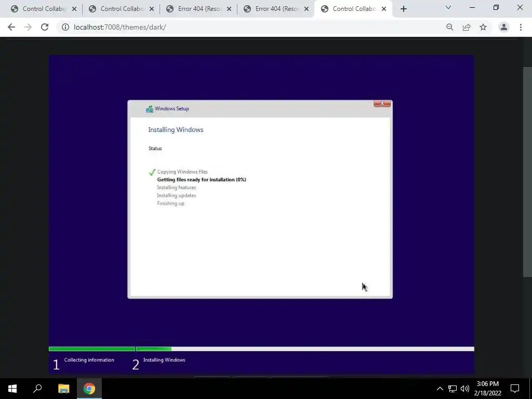Click step 2 'Installing Windows' label
Screen dimensions: 532x399
click(x=164, y=360)
